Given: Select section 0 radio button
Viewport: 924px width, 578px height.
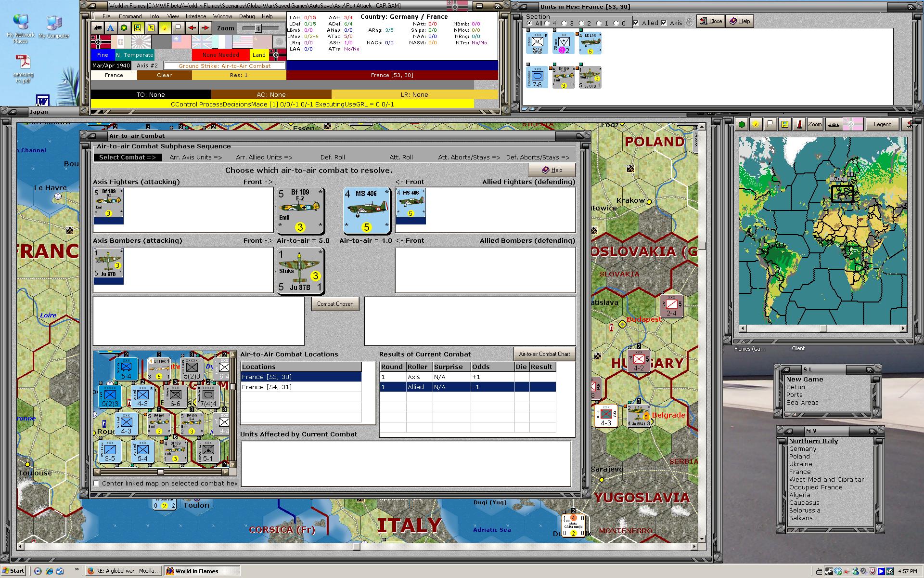Looking at the screenshot, I should click(x=616, y=23).
